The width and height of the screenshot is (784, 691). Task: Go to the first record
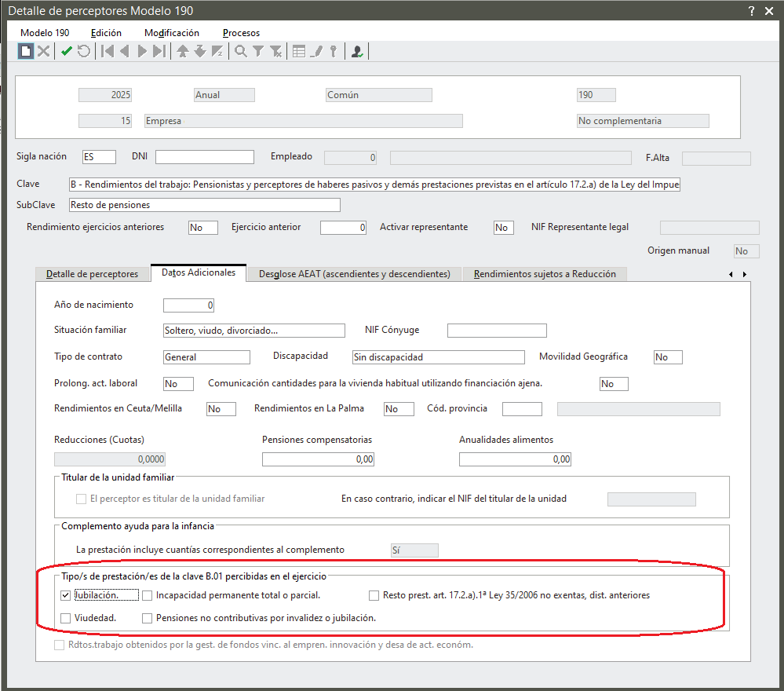[108, 51]
